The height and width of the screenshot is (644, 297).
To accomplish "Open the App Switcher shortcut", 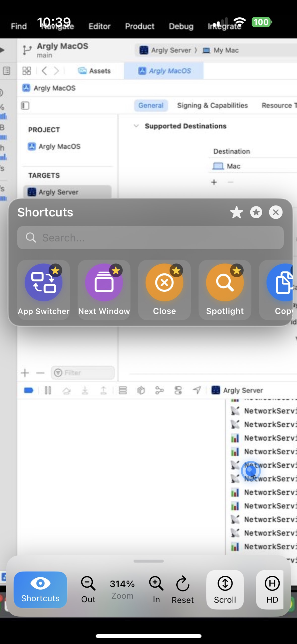I will coord(44,289).
